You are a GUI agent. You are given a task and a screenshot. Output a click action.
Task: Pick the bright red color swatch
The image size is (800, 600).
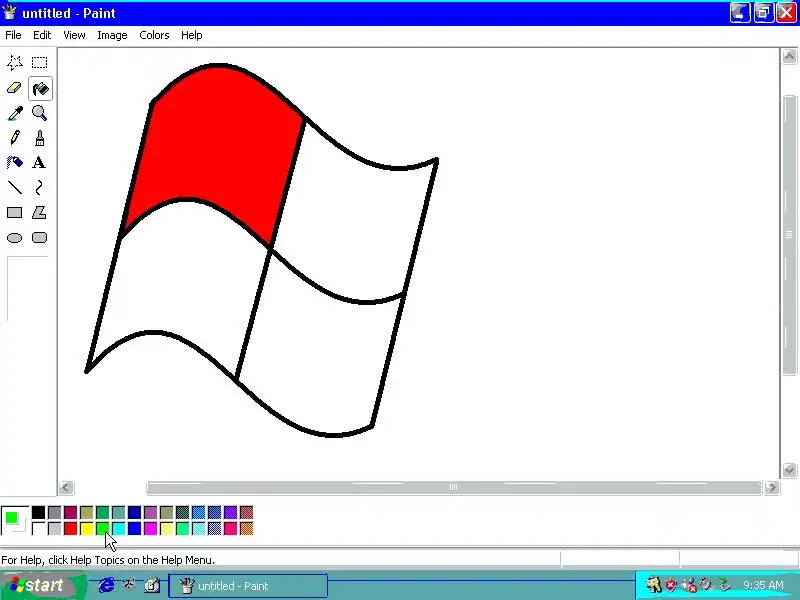point(70,528)
